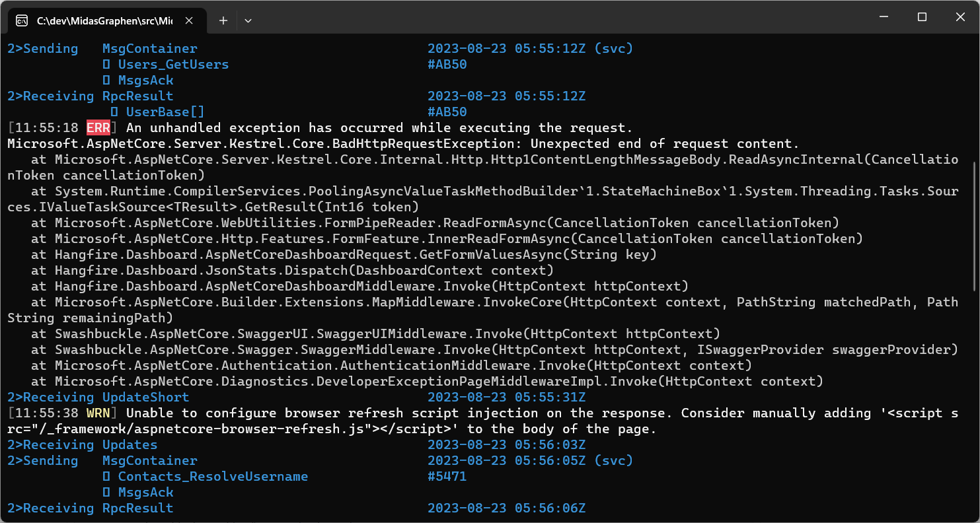
Task: Minimize the terminal window
Action: coord(884,17)
